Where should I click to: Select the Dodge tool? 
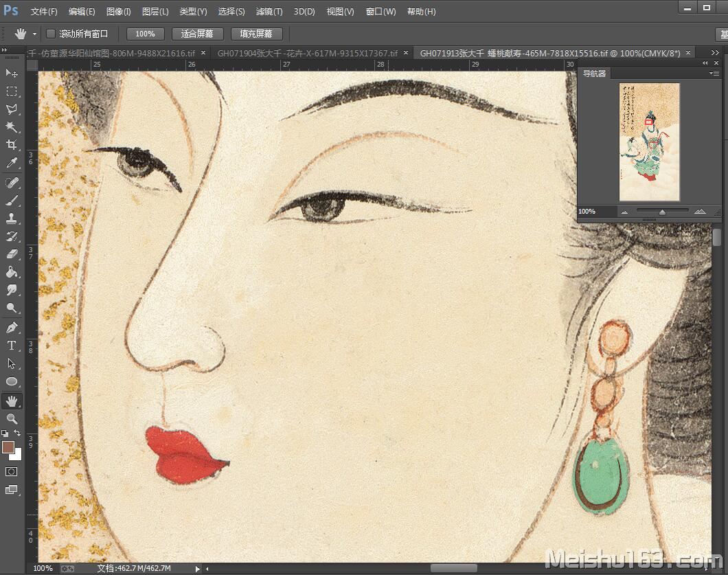point(12,308)
